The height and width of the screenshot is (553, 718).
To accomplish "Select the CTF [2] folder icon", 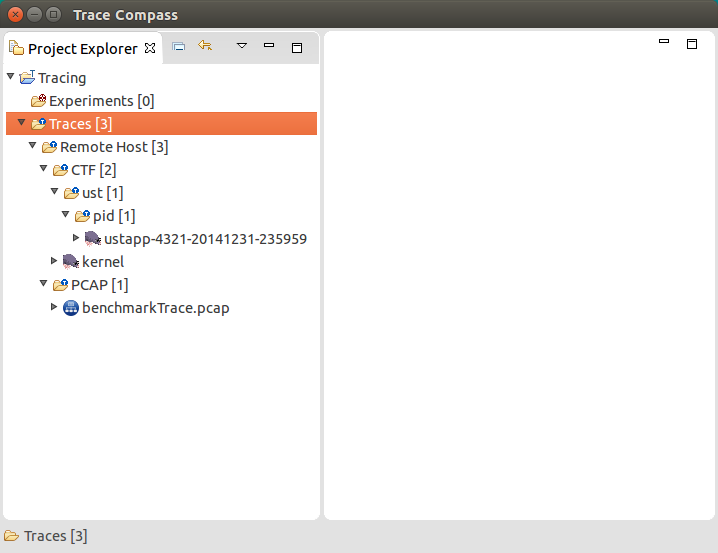I will [60, 170].
